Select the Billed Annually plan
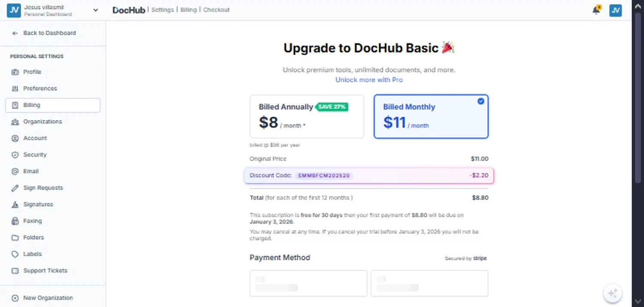644x307 pixels. 307,117
